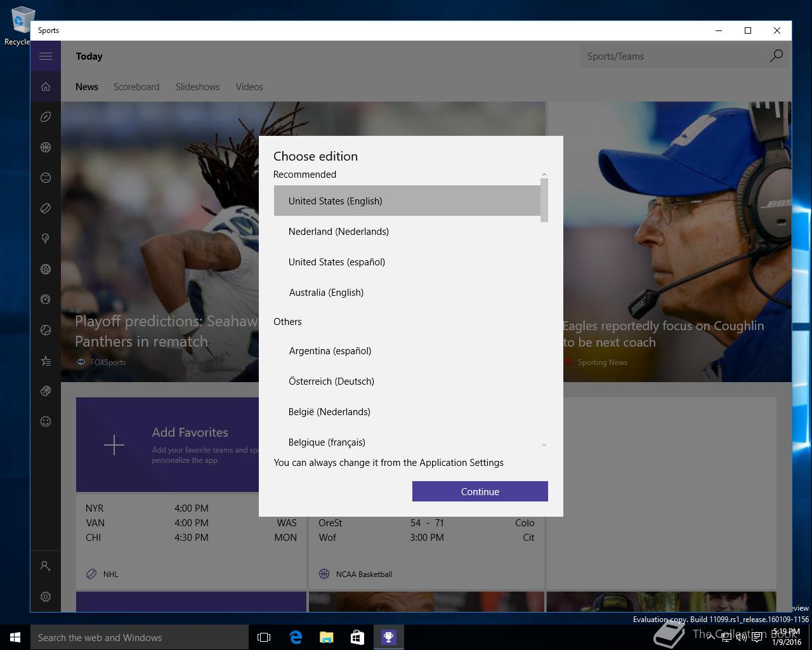Click the Sports trophy icon on taskbar
This screenshot has width=812, height=650.
point(388,637)
